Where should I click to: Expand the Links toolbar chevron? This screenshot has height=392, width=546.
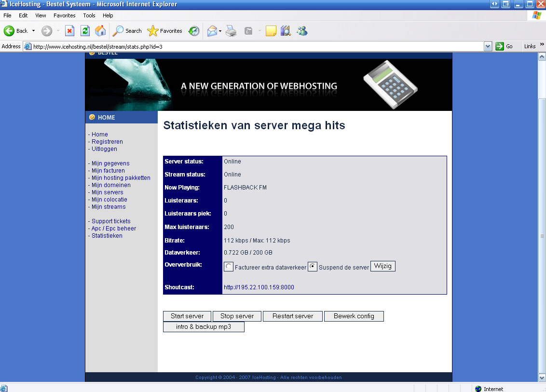coord(542,45)
